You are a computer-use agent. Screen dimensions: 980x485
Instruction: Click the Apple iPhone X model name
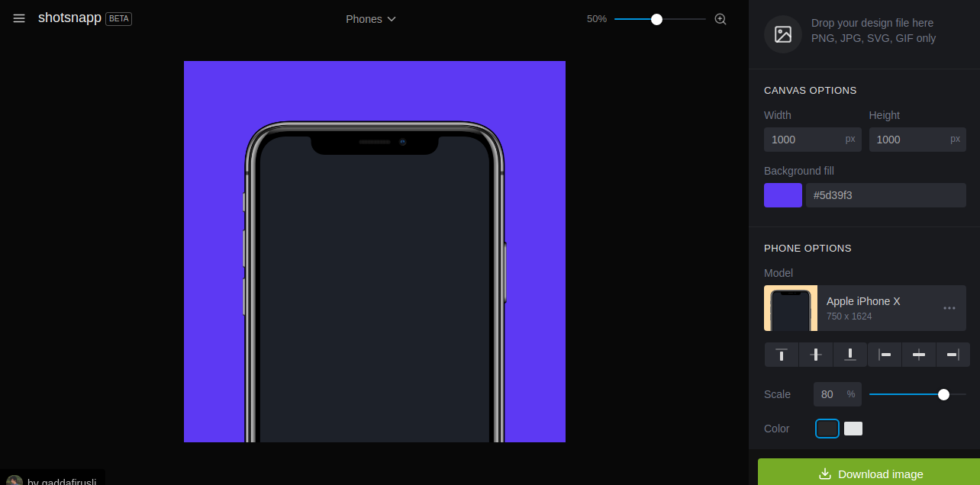coord(863,301)
